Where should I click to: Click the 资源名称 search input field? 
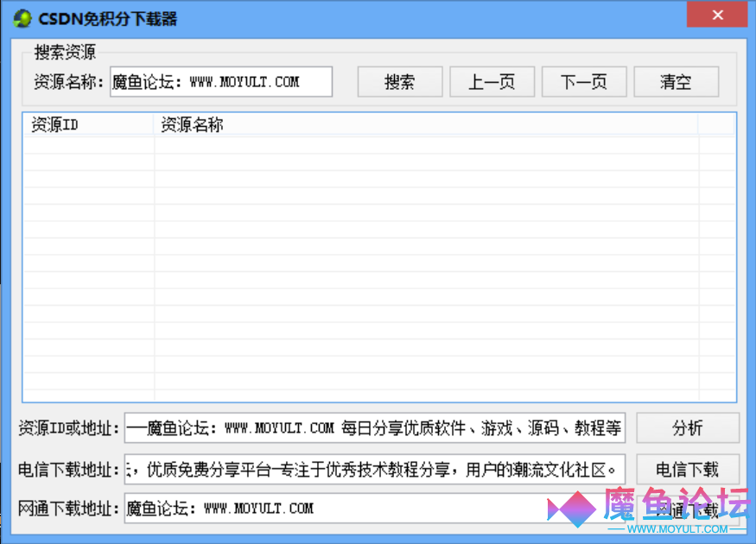pyautogui.click(x=221, y=82)
